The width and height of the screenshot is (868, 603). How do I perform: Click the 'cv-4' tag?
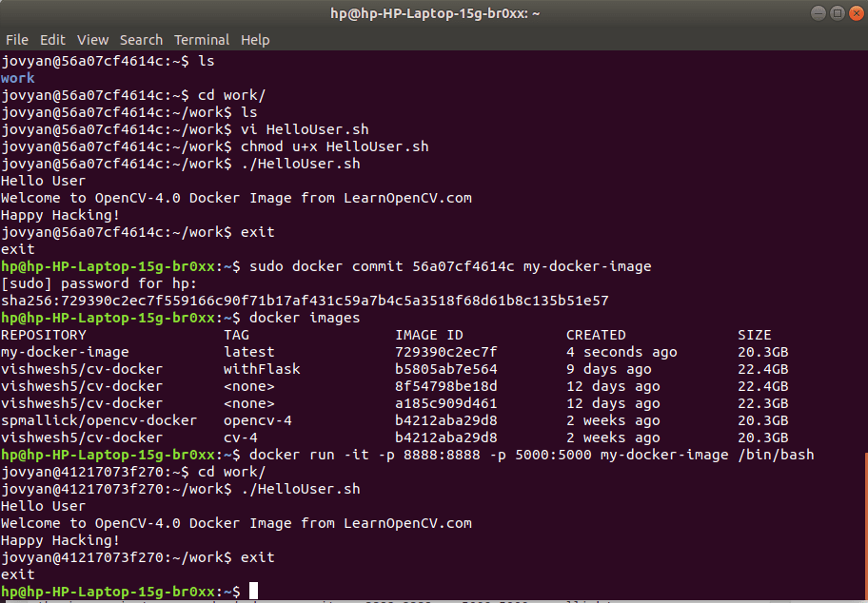pos(240,438)
